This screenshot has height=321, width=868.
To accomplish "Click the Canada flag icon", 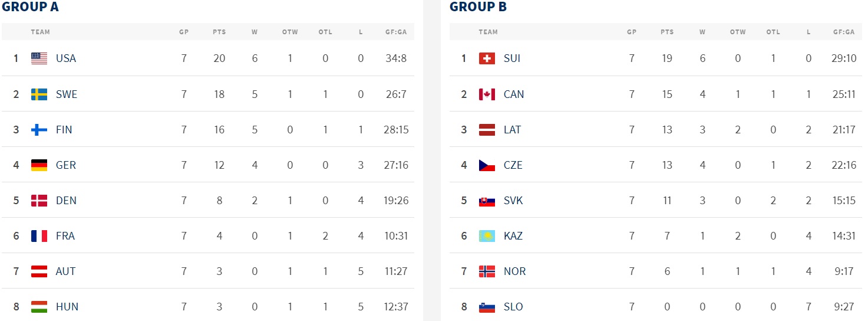I will coord(487,94).
